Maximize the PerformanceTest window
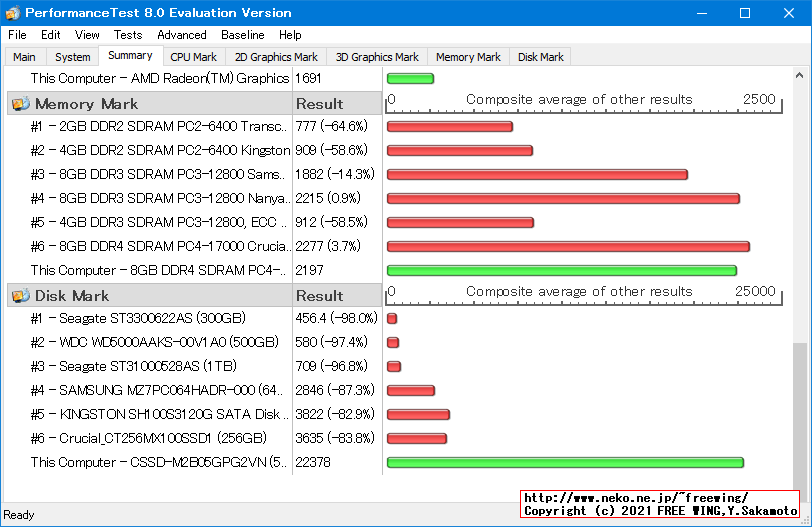The image size is (812, 527). (745, 13)
